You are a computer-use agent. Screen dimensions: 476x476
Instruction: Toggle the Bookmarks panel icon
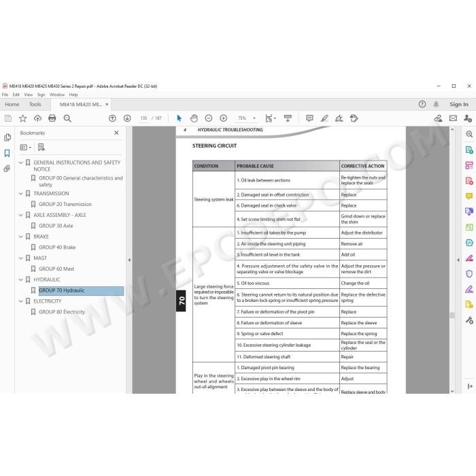tap(7, 153)
